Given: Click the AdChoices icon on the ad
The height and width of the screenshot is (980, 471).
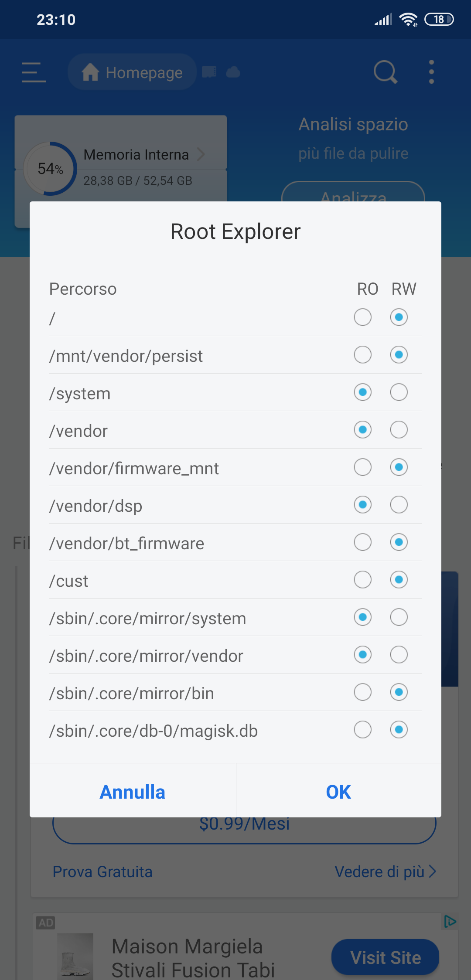Looking at the screenshot, I should point(450,922).
